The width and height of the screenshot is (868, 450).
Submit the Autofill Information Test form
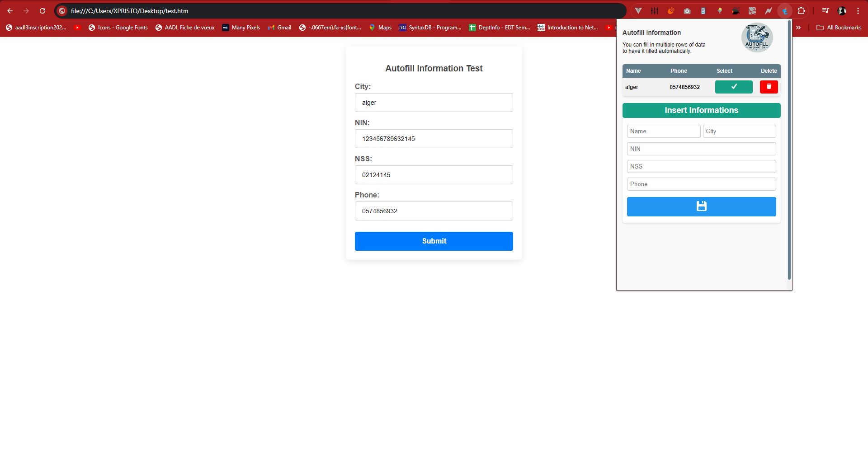[x=434, y=241]
